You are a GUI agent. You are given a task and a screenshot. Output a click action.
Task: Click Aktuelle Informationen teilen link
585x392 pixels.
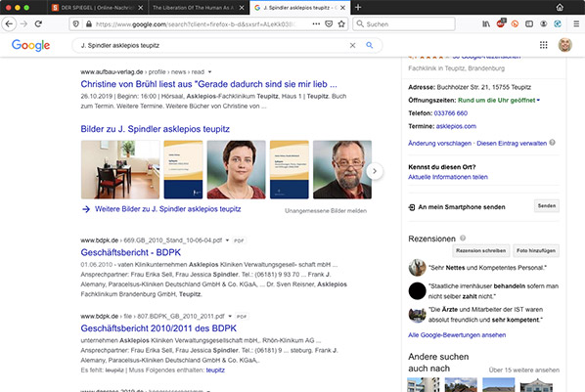coord(448,177)
